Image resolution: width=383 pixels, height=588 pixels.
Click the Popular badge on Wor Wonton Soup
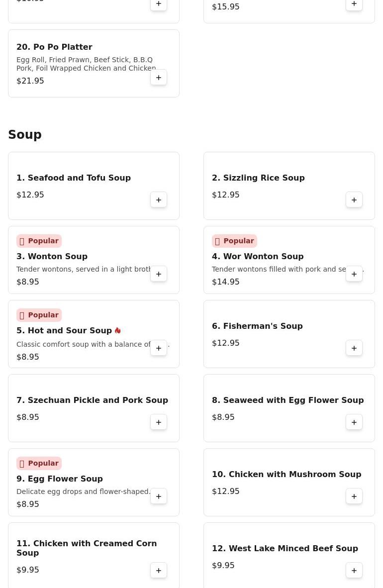[234, 241]
